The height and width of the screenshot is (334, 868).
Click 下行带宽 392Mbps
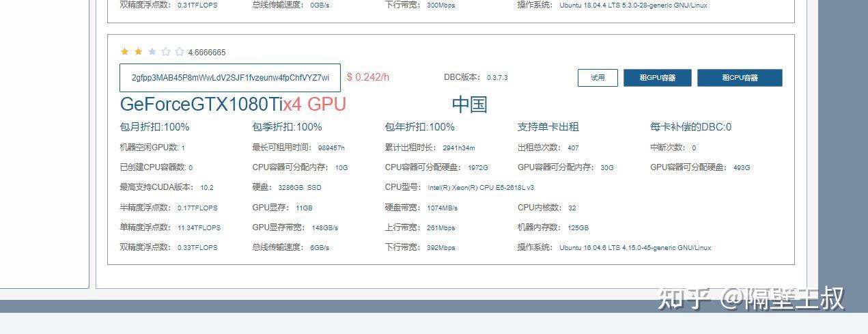point(420,247)
